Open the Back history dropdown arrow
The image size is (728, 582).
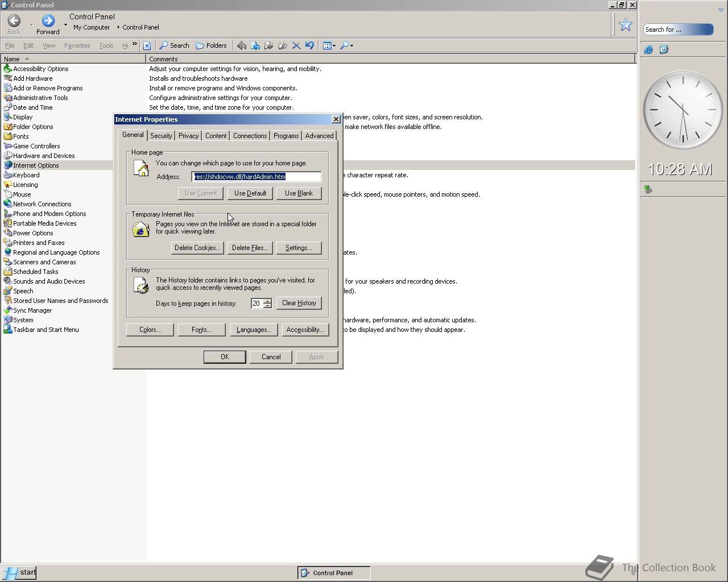31,24
